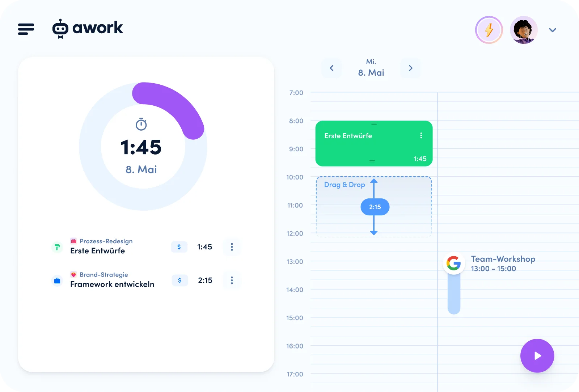Open more options for Framework entwickeln row
This screenshot has height=392, width=579.
tap(232, 280)
